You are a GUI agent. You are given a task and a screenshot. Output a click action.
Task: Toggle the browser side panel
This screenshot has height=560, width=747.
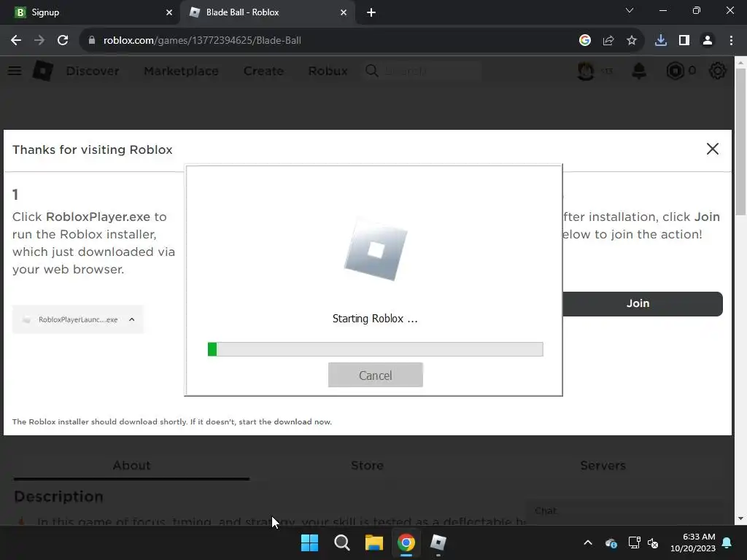[x=684, y=41]
